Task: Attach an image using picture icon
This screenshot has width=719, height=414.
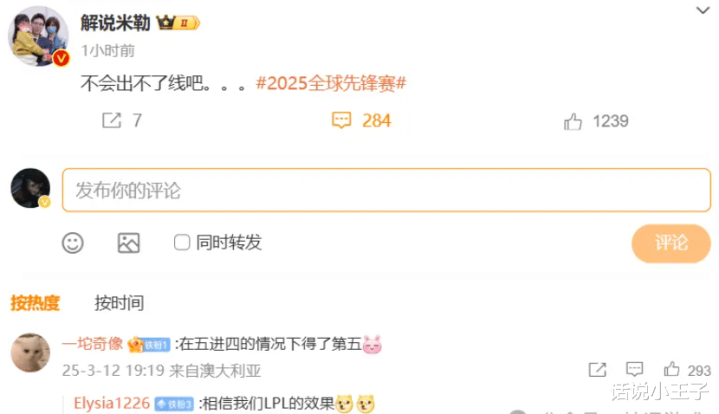Action: pyautogui.click(x=128, y=243)
